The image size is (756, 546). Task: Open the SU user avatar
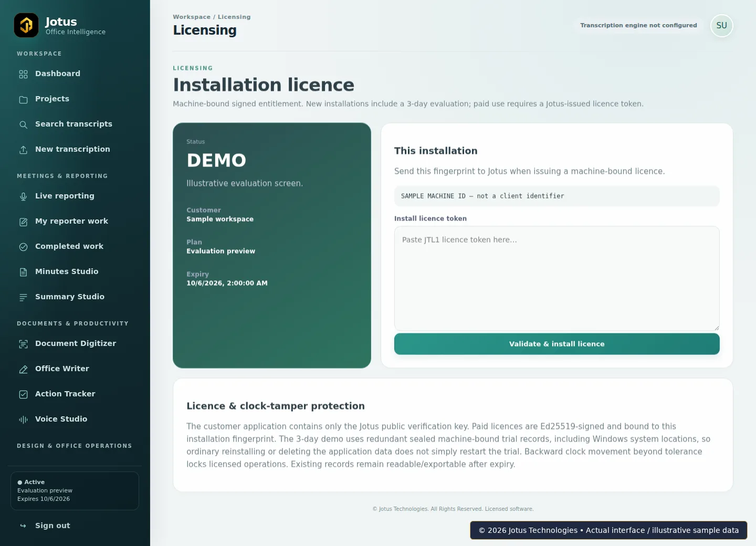point(721,26)
